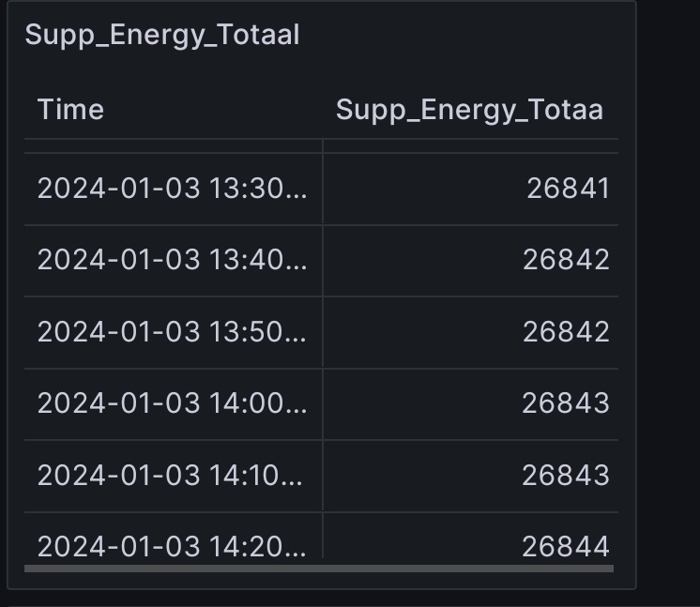Image resolution: width=700 pixels, height=607 pixels.
Task: Click the 26842 value in 13:40 row
Action: [471, 261]
